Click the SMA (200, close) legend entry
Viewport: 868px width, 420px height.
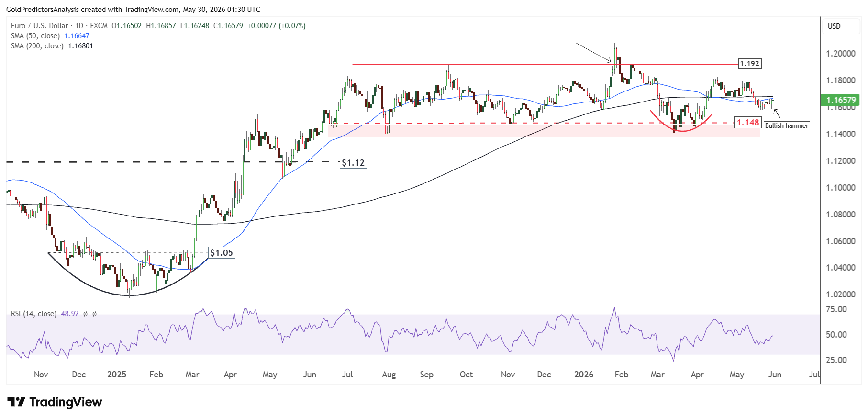click(x=37, y=46)
